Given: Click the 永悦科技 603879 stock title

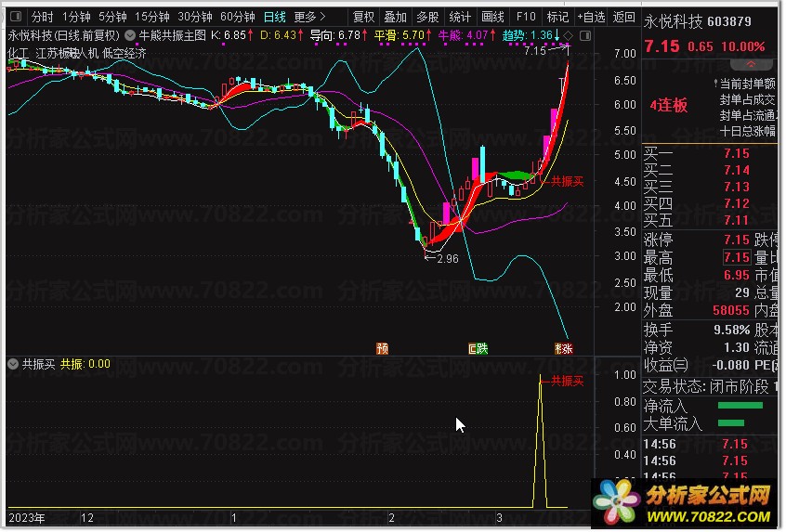Looking at the screenshot, I should pyautogui.click(x=698, y=21).
